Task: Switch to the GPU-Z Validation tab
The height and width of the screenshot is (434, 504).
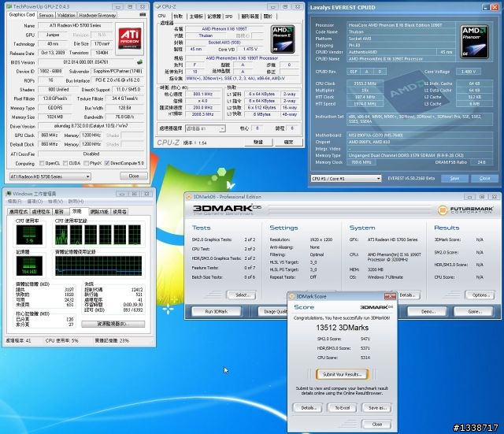Action: pyautogui.click(x=66, y=15)
